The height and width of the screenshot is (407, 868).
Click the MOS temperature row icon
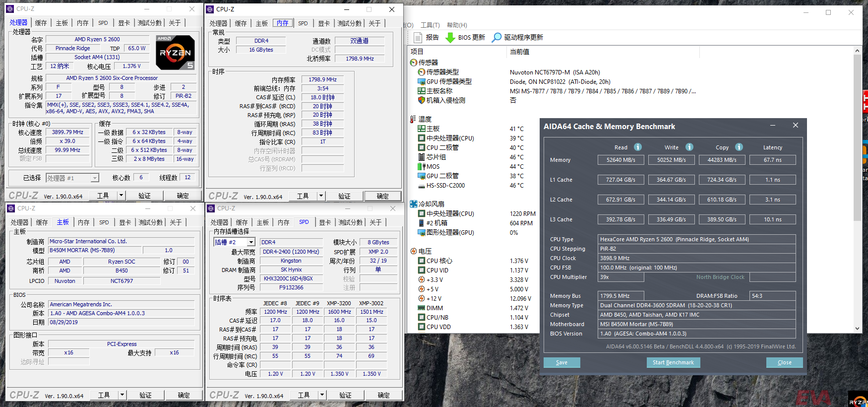pyautogui.click(x=422, y=166)
